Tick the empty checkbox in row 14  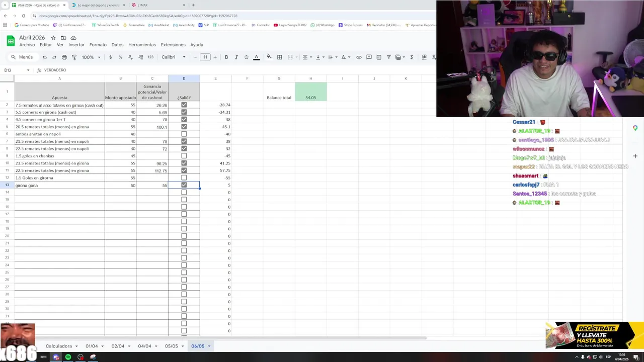184,193
